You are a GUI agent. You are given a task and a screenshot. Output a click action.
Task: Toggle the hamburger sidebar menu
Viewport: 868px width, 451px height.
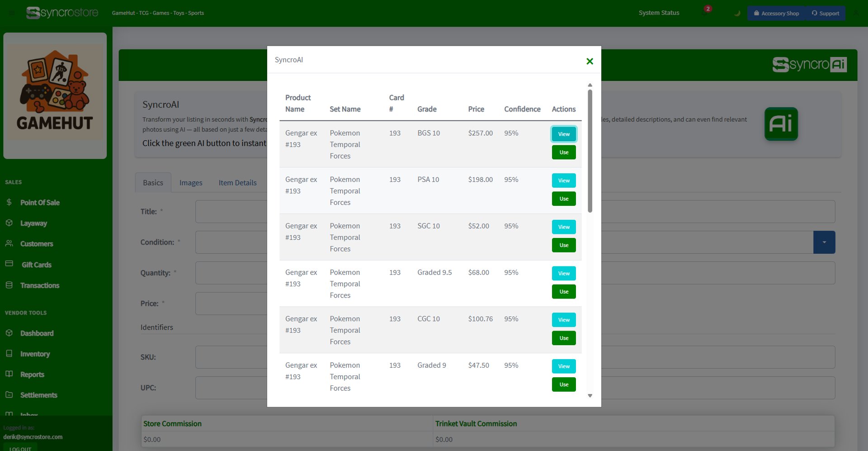click(12, 13)
